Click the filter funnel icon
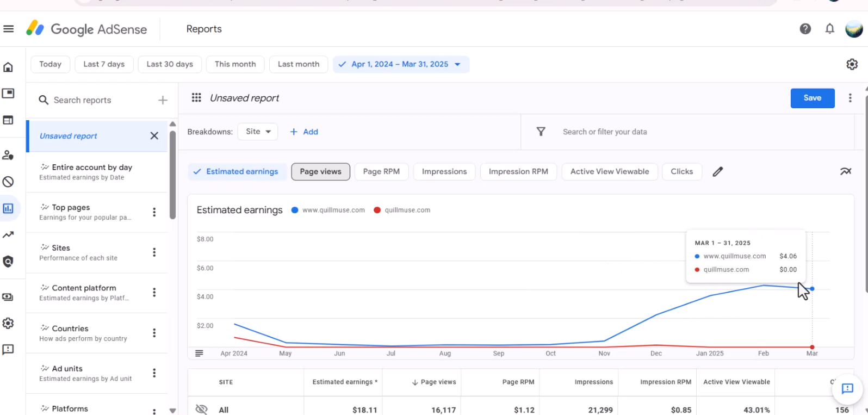Viewport: 868px width, 415px height. point(541,132)
